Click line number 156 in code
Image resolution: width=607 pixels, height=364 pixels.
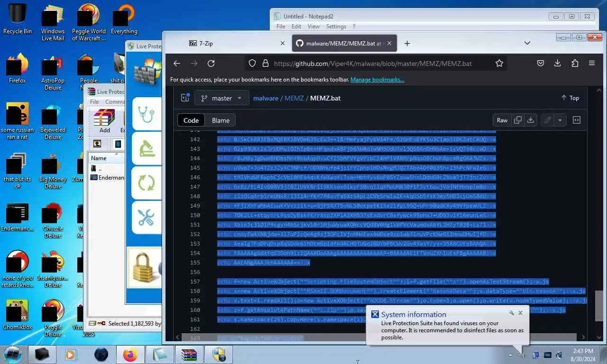coord(195,272)
